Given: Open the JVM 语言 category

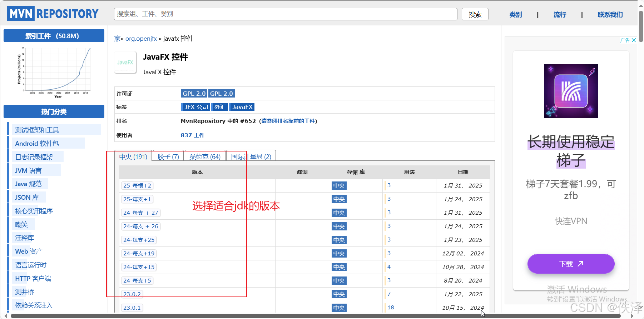Looking at the screenshot, I should coord(28,170).
